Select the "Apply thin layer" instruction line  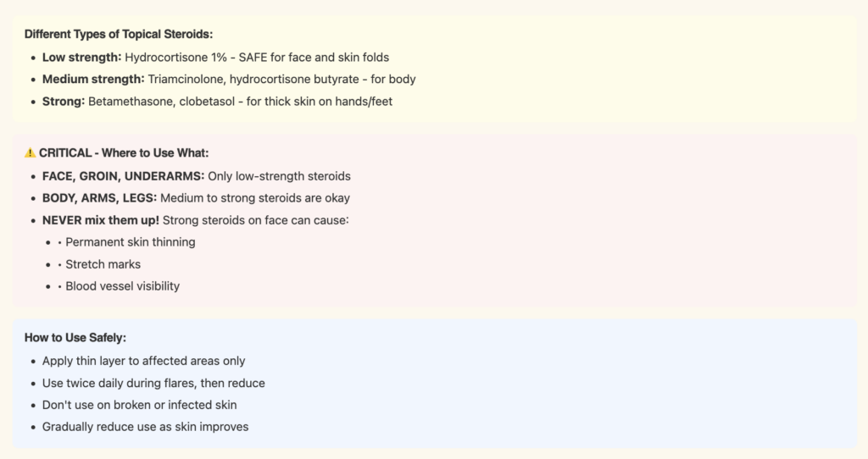point(143,361)
